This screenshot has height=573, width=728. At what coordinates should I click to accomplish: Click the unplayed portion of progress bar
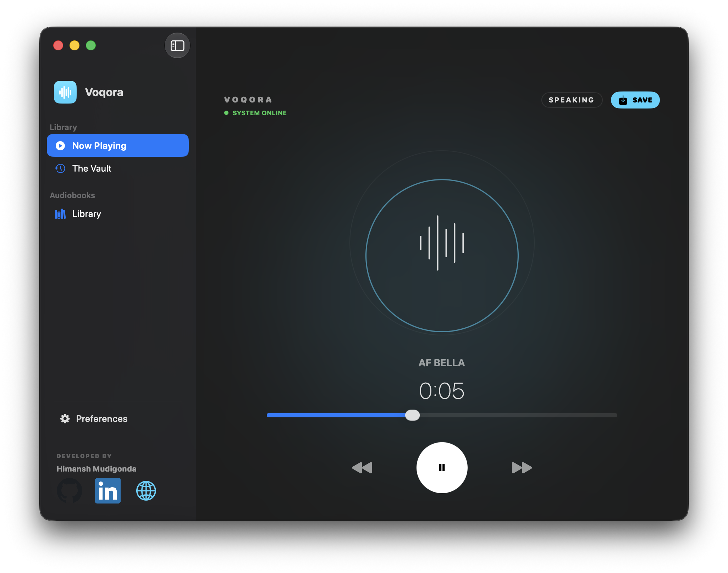(518, 415)
